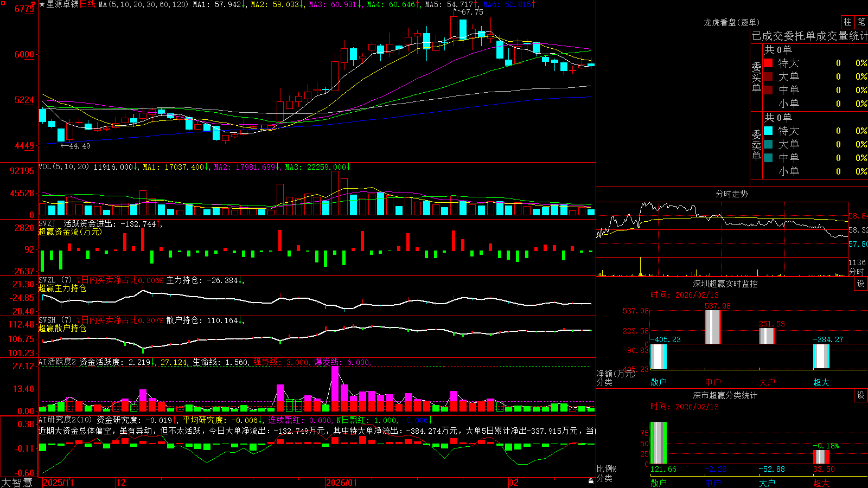Click the 44.49 low price annotation
Image resolution: width=868 pixels, height=488 pixels.
point(79,146)
